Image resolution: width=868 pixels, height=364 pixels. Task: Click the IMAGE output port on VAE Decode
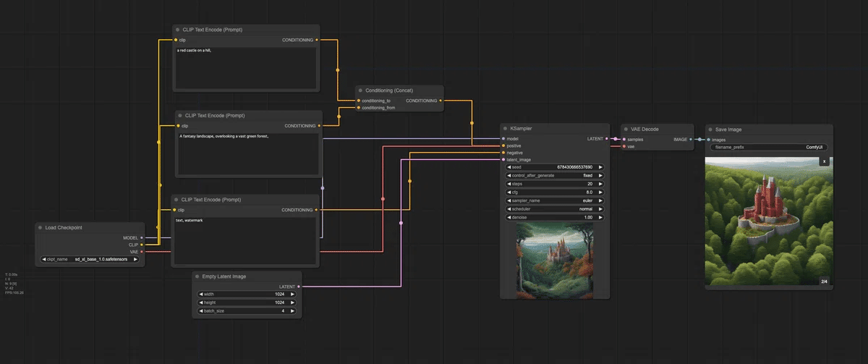691,139
